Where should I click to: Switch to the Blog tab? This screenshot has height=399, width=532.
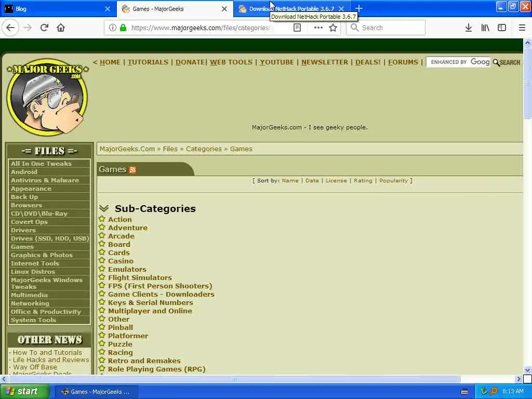(58, 9)
